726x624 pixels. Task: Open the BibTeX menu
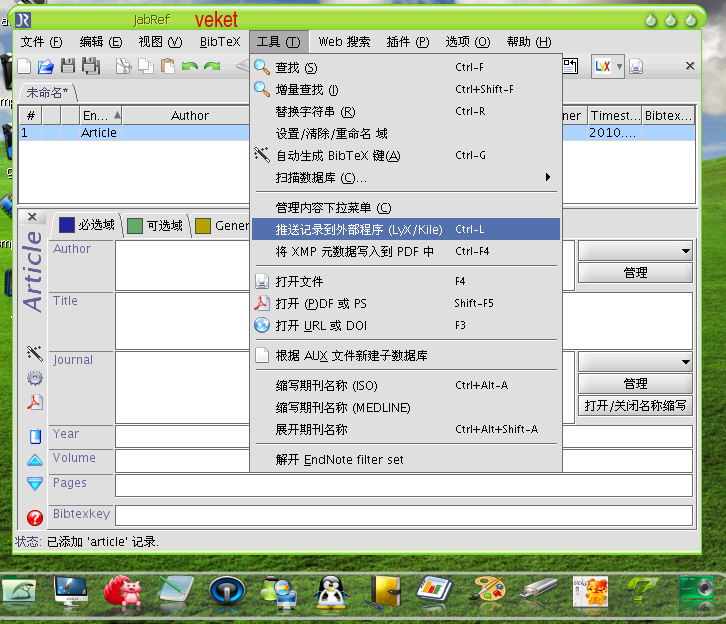click(220, 42)
